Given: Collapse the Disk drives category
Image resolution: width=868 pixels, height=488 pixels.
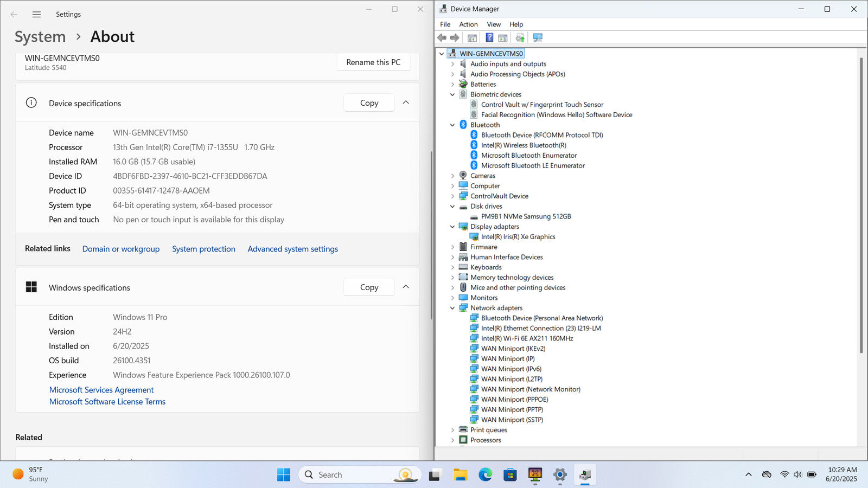Looking at the screenshot, I should (452, 207).
